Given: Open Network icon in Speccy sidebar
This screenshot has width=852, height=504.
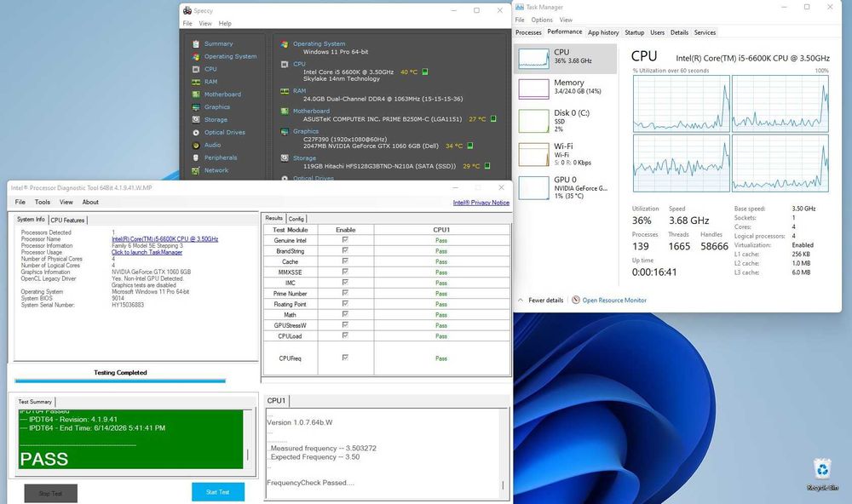Looking at the screenshot, I should pos(196,170).
